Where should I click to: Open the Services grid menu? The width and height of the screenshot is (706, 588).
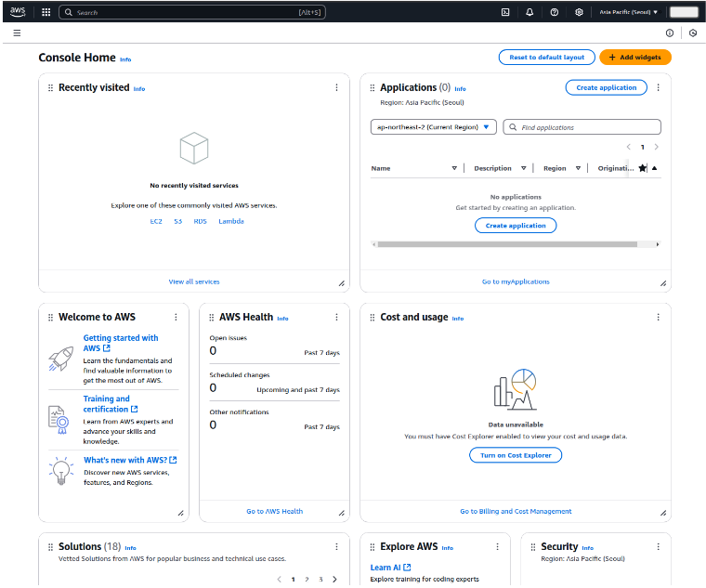46,12
